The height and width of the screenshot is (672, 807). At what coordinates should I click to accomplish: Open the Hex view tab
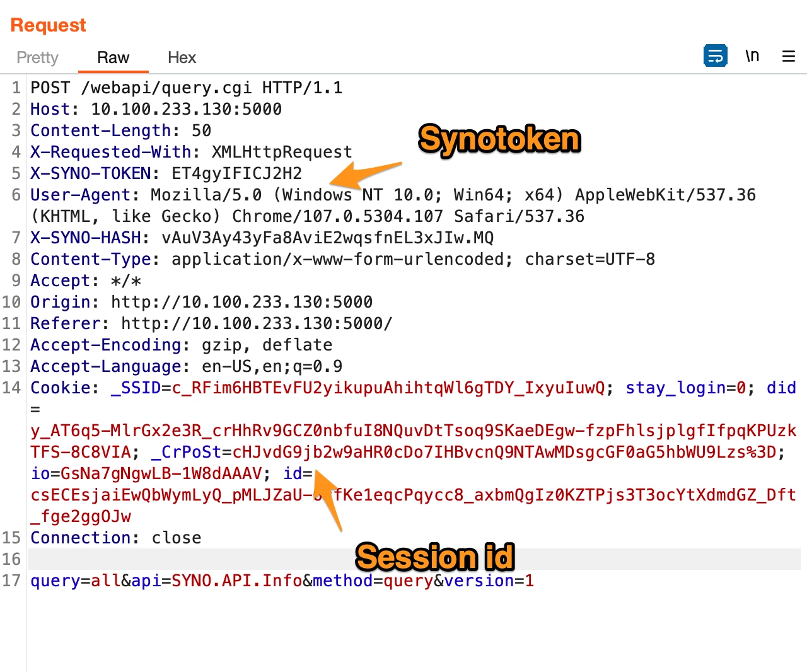(181, 57)
